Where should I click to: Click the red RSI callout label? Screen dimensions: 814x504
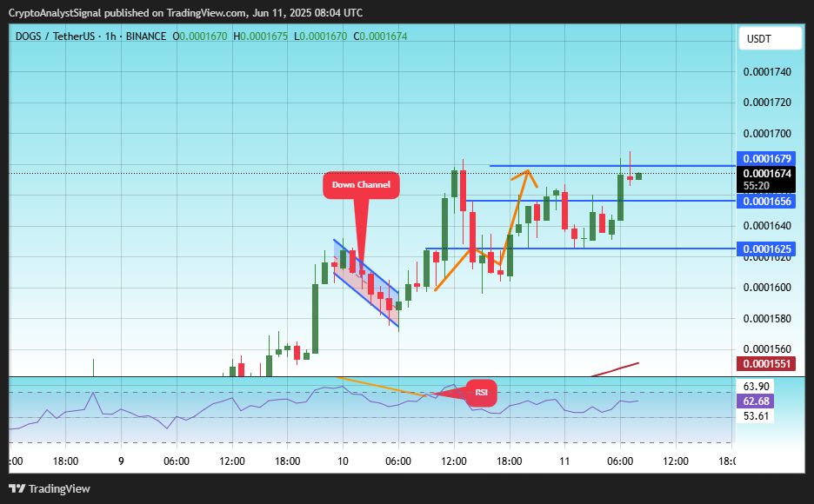482,393
